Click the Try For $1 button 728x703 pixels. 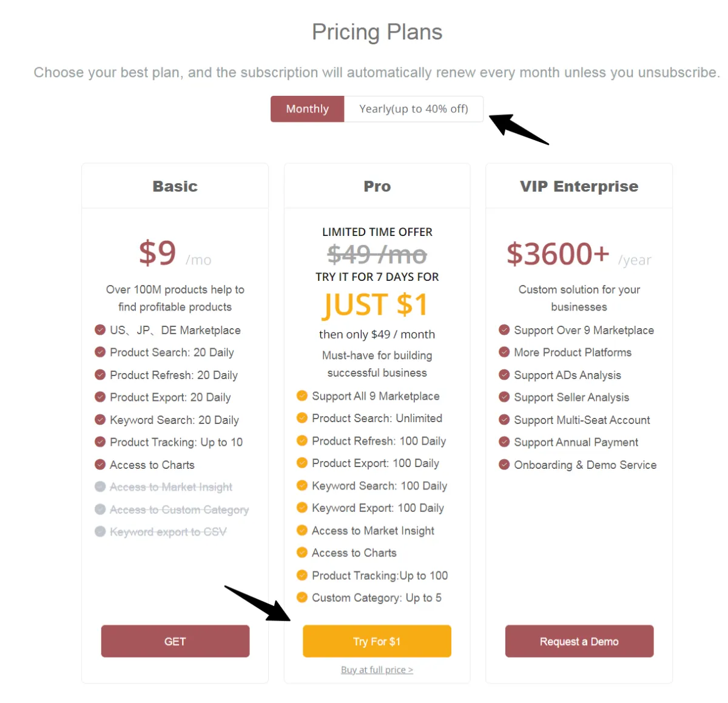[377, 641]
